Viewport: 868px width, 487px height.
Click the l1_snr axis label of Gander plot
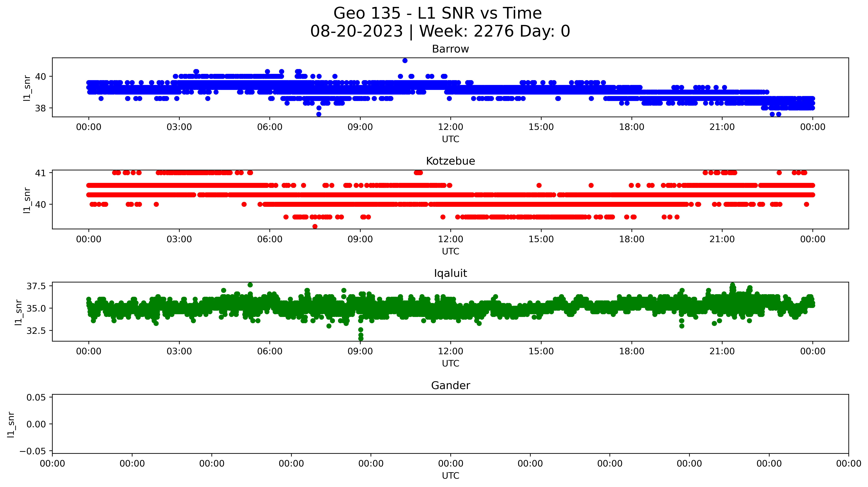coord(11,424)
